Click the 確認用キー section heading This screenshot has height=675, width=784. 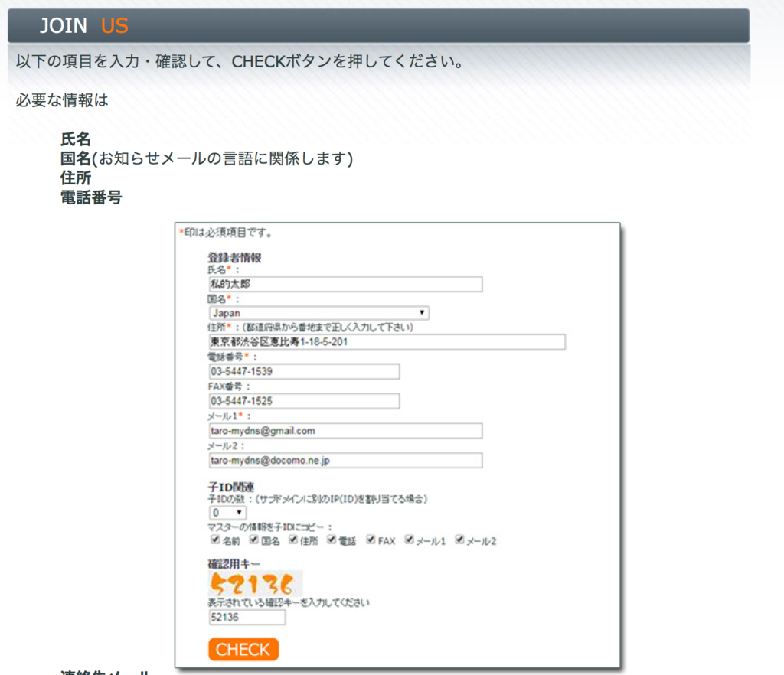(234, 564)
